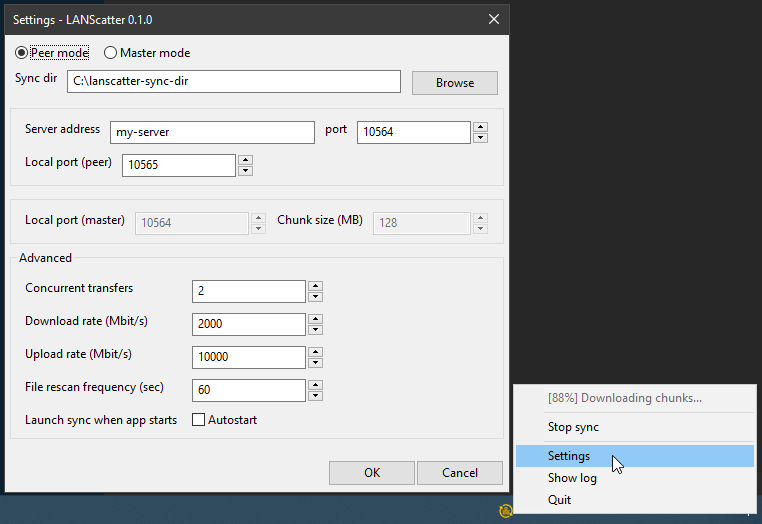Confirm settings with the OK button
The height and width of the screenshot is (524, 762).
pos(372,472)
